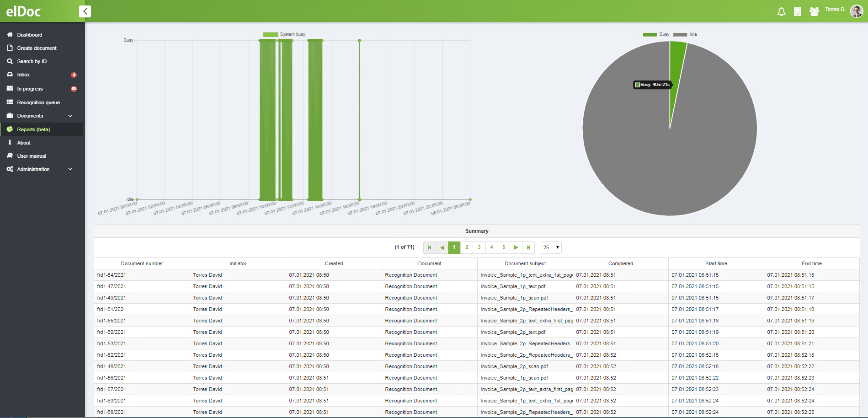This screenshot has width=868, height=418.
Task: Open the rows-per-page dropdown showing 25
Action: pyautogui.click(x=550, y=247)
